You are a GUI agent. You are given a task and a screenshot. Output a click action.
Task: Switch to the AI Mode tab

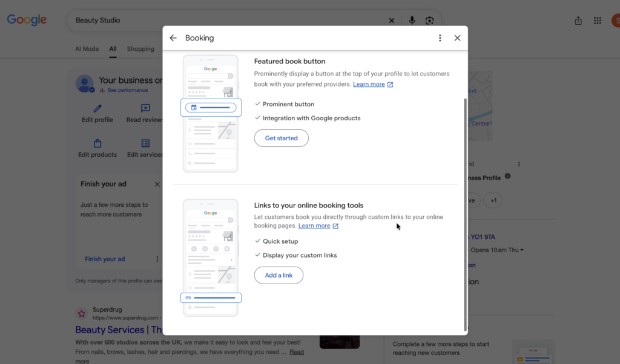87,49
